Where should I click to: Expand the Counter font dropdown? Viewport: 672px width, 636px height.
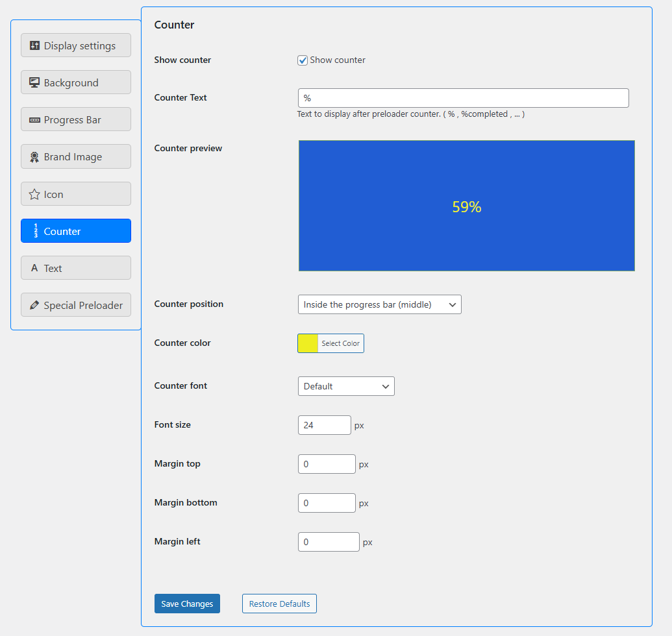[x=346, y=385]
